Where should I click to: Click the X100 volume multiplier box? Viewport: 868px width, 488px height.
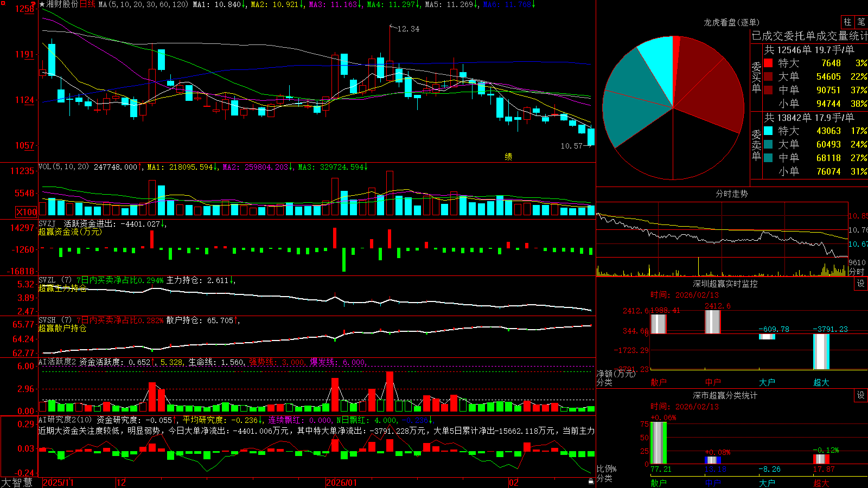26,212
